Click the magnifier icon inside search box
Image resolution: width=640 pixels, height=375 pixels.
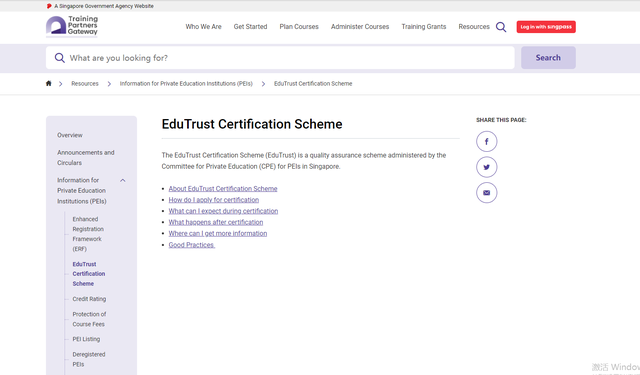(x=60, y=58)
